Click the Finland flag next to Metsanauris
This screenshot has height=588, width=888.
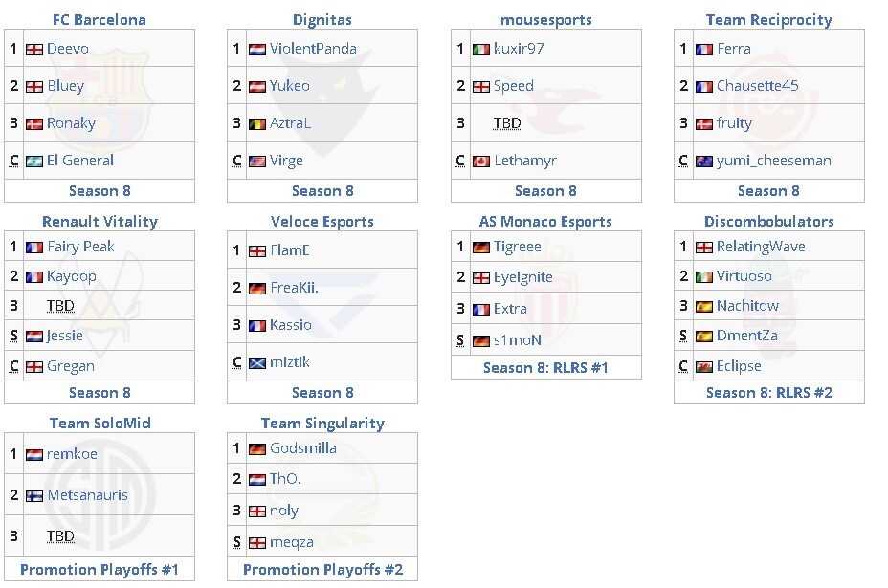pos(34,496)
